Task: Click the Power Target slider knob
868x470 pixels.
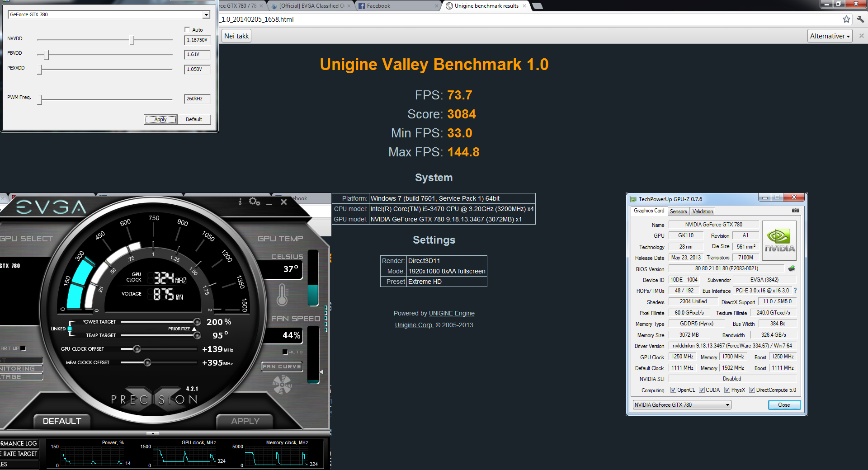Action: [197, 322]
